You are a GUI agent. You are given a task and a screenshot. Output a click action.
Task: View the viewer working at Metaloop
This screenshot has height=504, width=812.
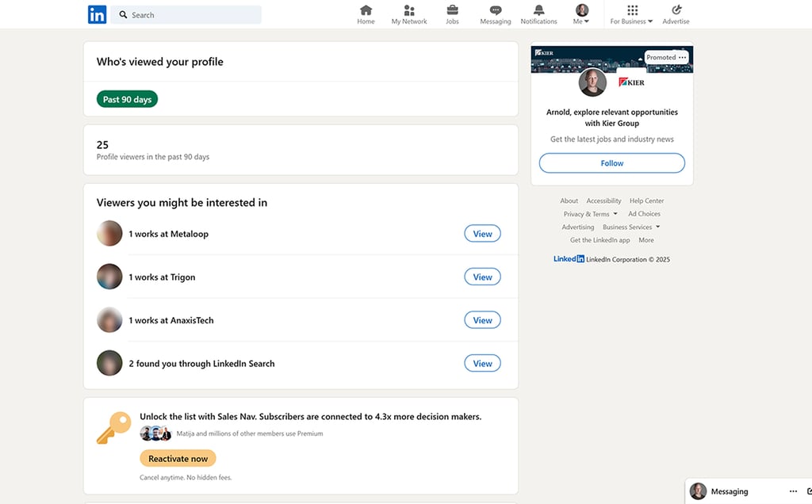tap(482, 234)
